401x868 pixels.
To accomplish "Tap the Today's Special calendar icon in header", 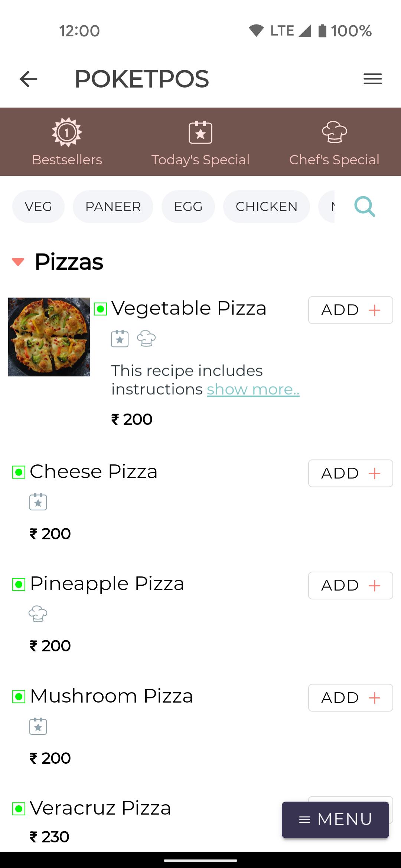I will pos(200,132).
